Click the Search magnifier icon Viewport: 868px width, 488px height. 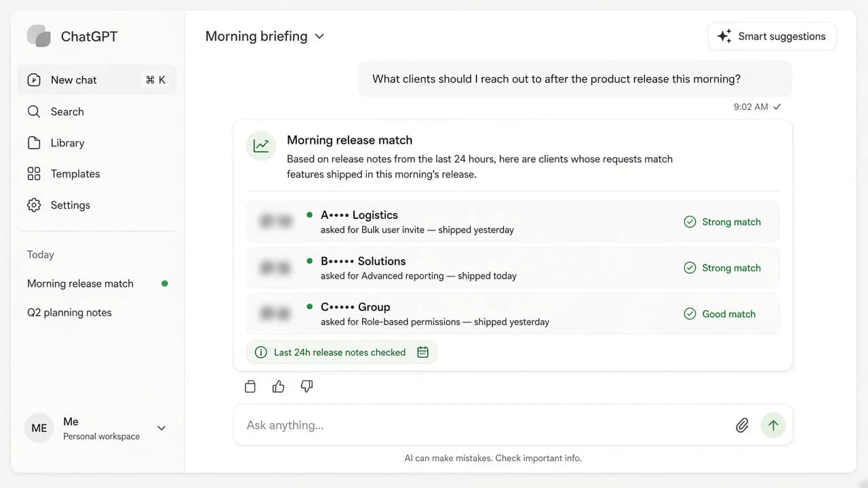34,112
